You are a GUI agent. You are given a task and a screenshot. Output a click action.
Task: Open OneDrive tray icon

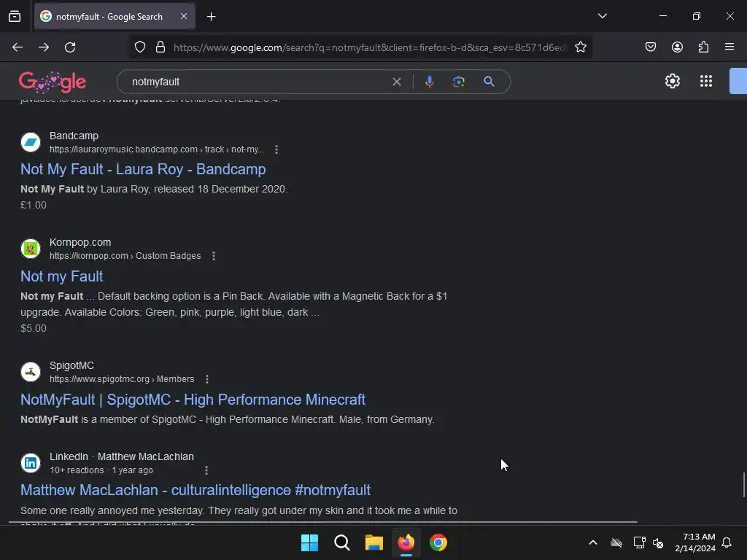(616, 542)
